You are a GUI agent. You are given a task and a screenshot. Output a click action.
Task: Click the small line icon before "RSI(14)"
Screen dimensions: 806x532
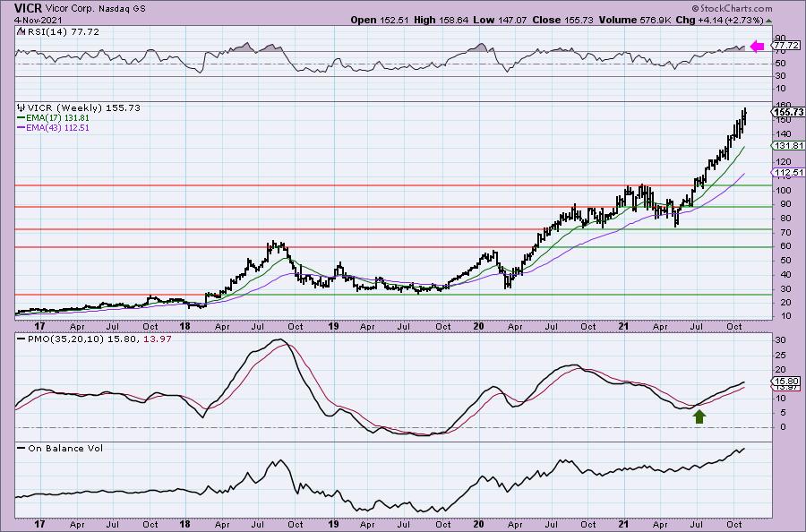[21, 31]
